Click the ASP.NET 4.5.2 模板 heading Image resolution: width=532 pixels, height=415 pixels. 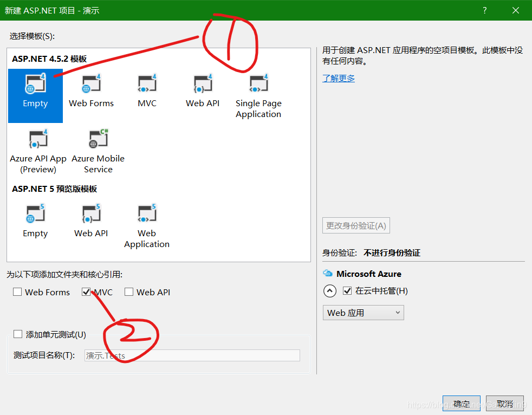coord(49,59)
